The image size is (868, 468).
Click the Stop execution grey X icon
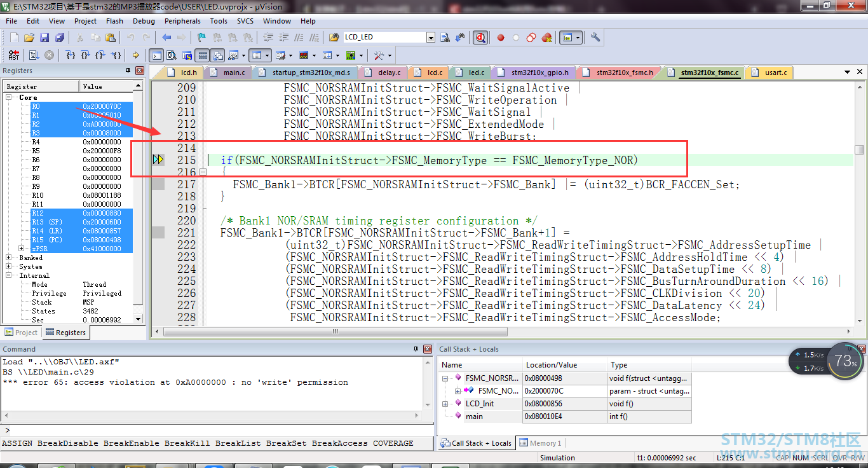(50, 55)
